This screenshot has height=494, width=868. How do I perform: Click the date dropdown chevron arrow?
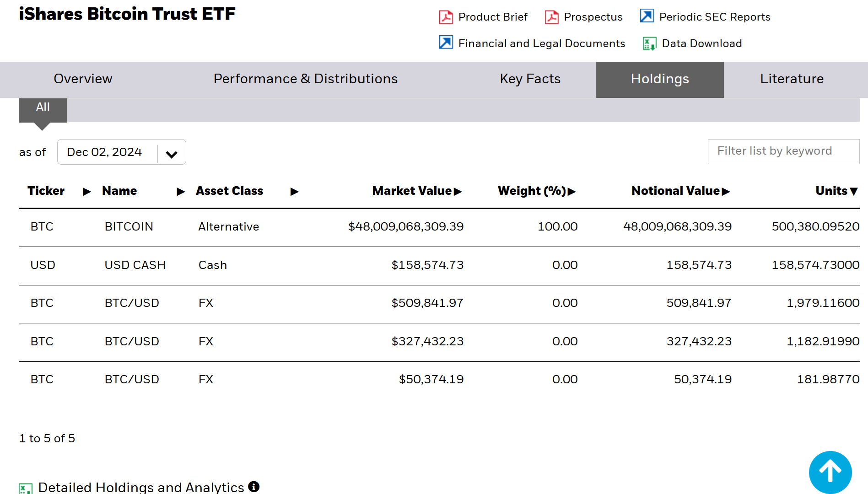tap(172, 154)
